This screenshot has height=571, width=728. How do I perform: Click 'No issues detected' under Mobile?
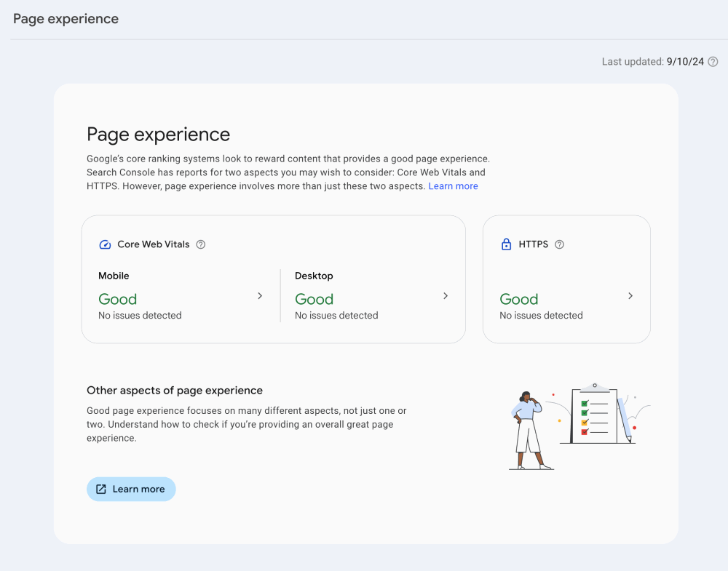(140, 316)
